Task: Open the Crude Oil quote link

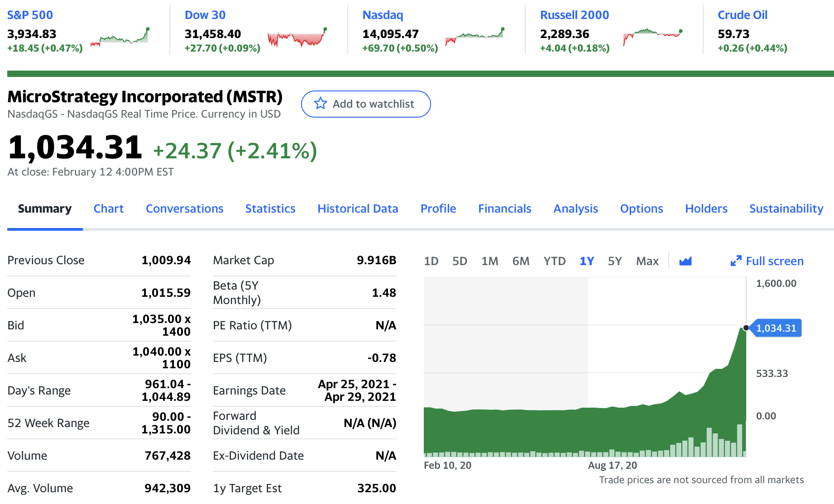Action: pos(743,15)
